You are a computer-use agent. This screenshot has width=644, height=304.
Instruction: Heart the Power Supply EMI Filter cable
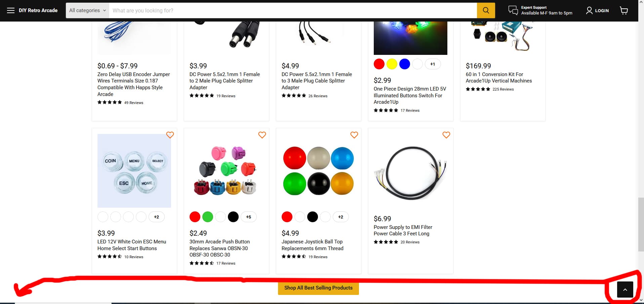(446, 135)
